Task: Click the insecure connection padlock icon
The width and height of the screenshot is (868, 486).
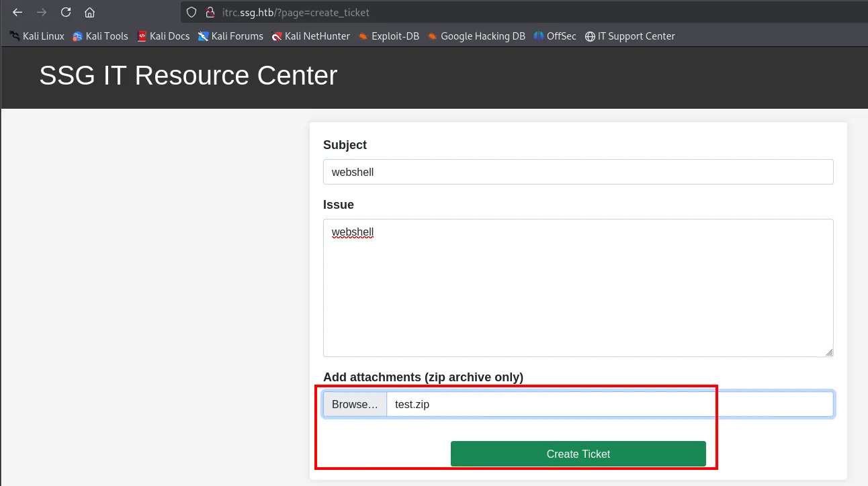Action: (210, 12)
